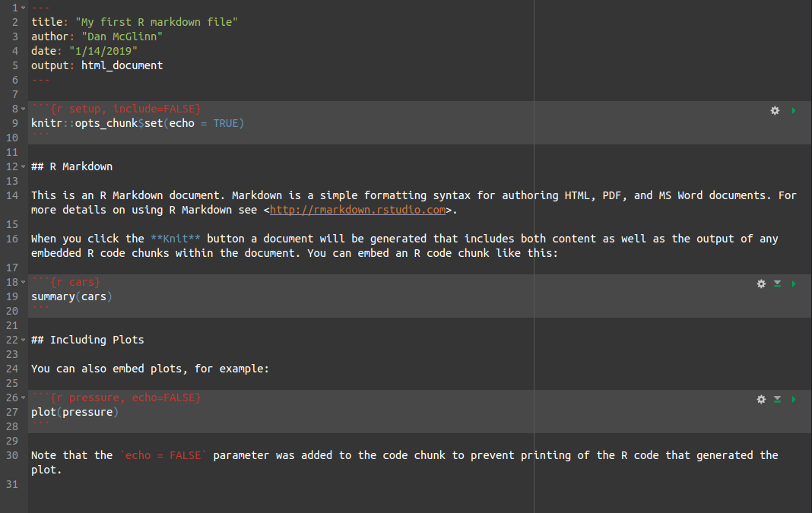Run the setup chunk with green arrow
Viewport: 812px width, 513px height.
794,110
